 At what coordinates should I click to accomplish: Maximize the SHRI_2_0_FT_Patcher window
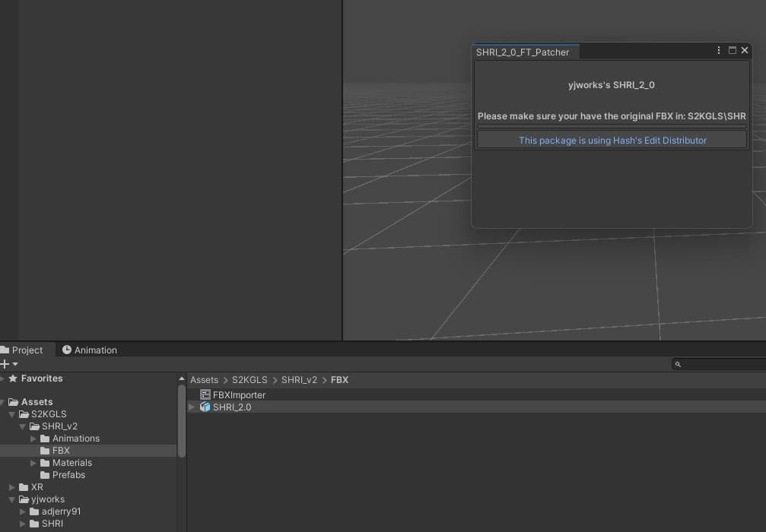(733, 50)
